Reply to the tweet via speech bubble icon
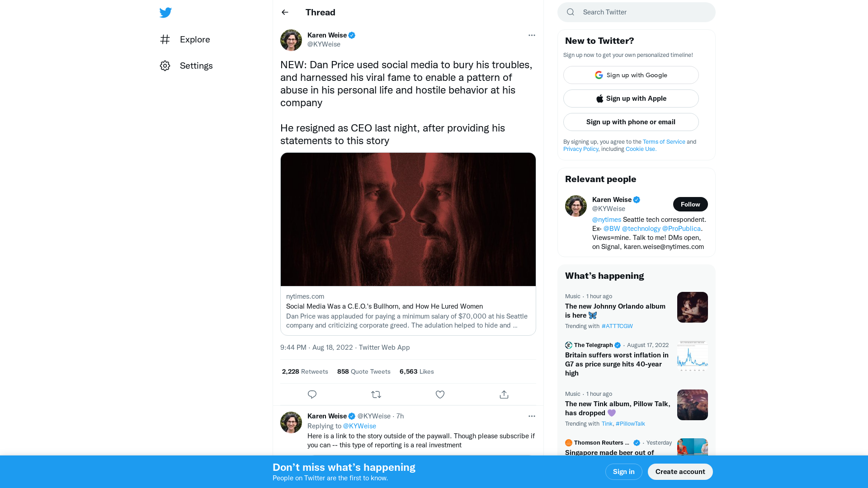868x488 pixels. tap(312, 394)
